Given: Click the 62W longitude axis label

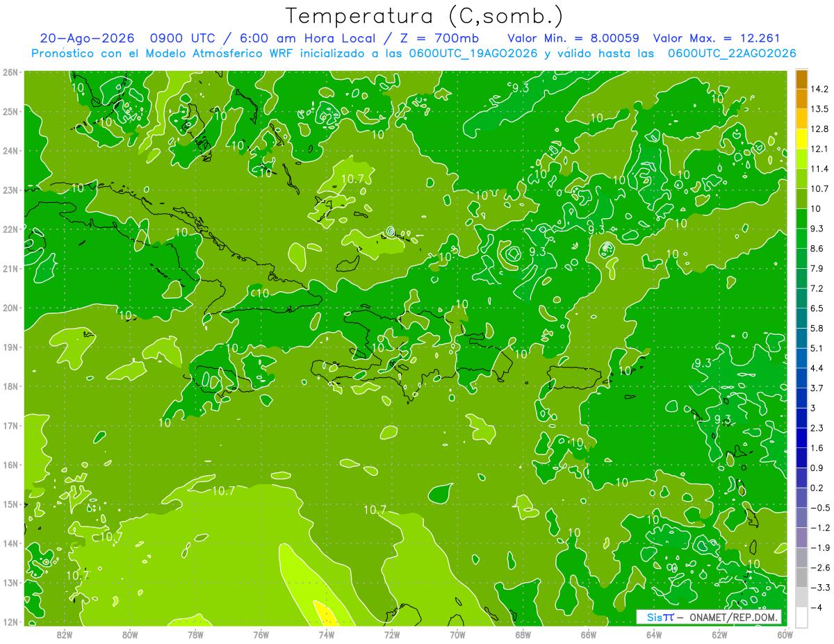Looking at the screenshot, I should [x=720, y=634].
